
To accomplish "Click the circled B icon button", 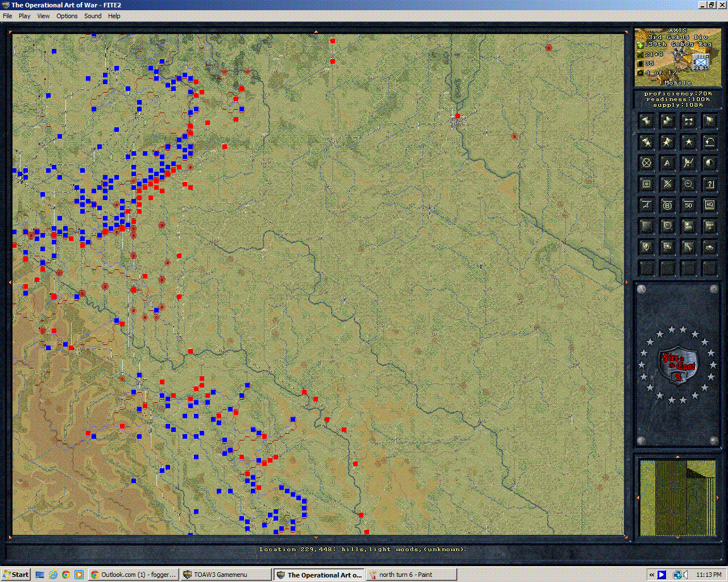I will click(x=667, y=205).
